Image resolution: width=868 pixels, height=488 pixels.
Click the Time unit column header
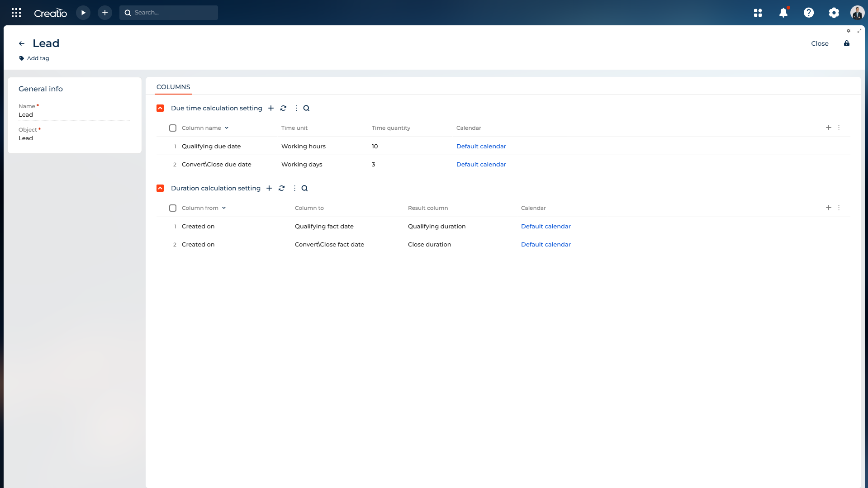point(294,128)
